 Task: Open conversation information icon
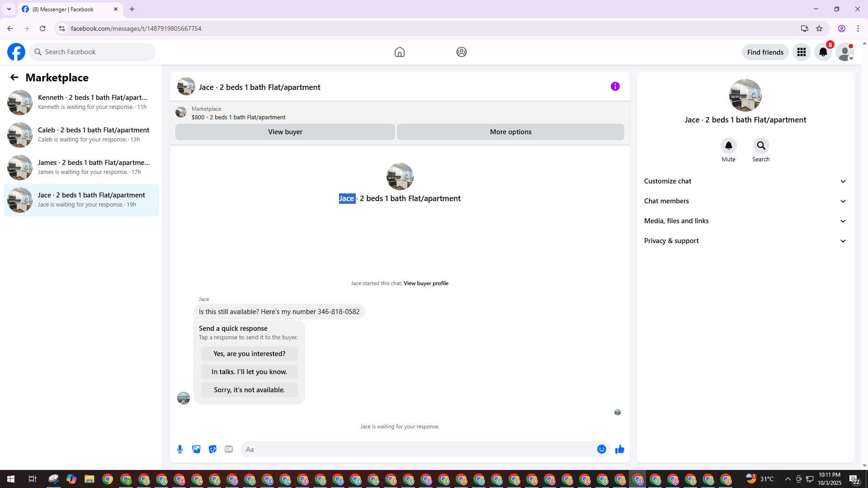615,86
